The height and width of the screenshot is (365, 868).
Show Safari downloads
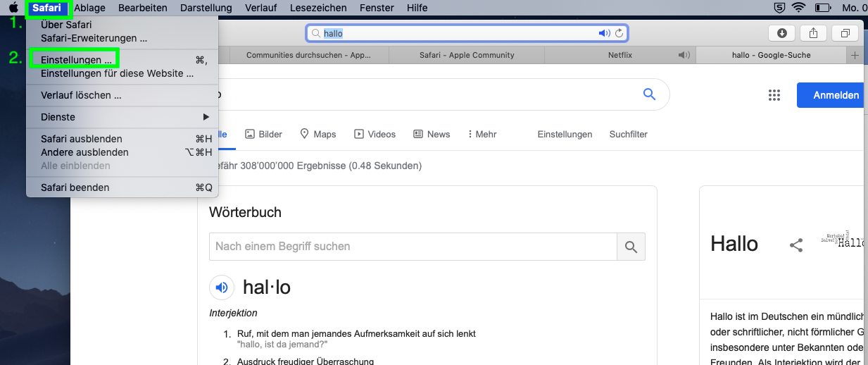point(781,33)
